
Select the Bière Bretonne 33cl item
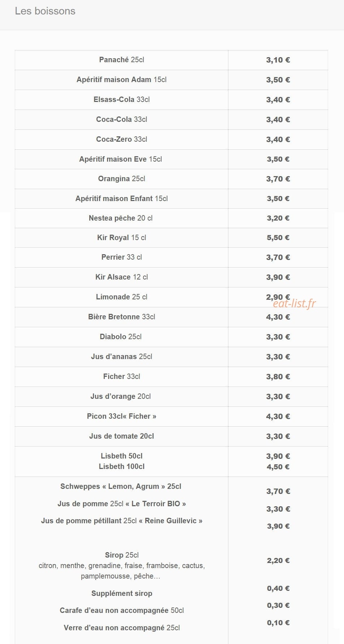click(121, 317)
